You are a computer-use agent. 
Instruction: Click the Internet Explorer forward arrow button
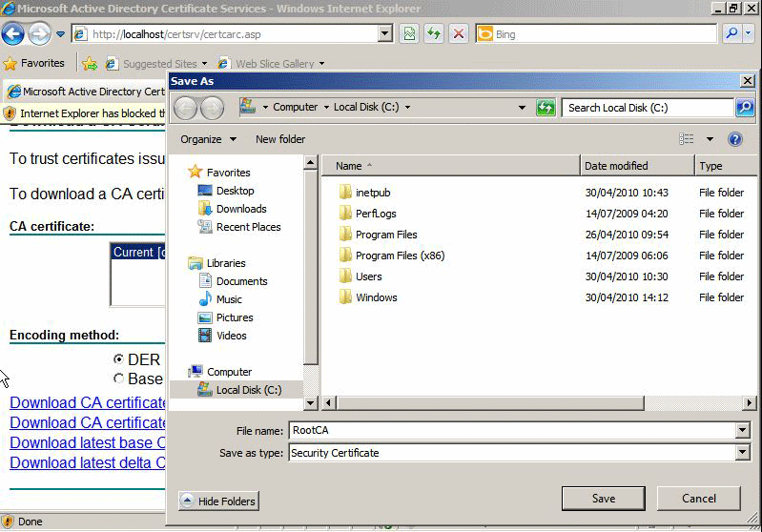[x=39, y=34]
